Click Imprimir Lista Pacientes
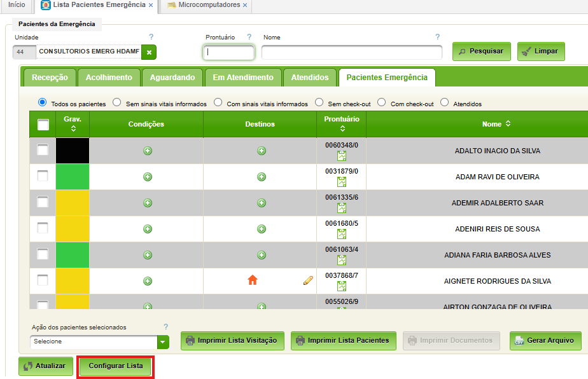The image size is (588, 379). coord(344,341)
